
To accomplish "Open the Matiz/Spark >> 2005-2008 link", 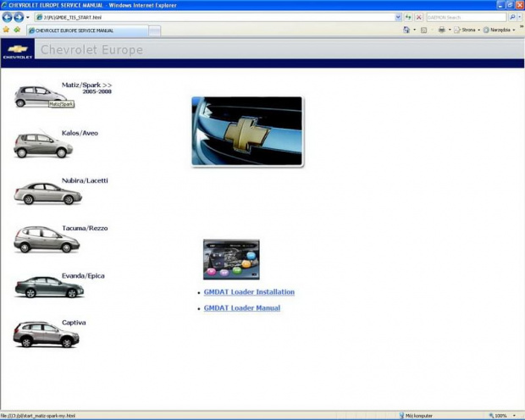I will (87, 88).
